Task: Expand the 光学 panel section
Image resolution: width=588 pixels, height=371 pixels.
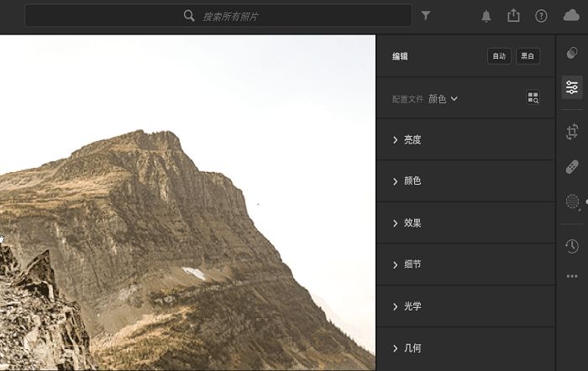Action: [465, 306]
